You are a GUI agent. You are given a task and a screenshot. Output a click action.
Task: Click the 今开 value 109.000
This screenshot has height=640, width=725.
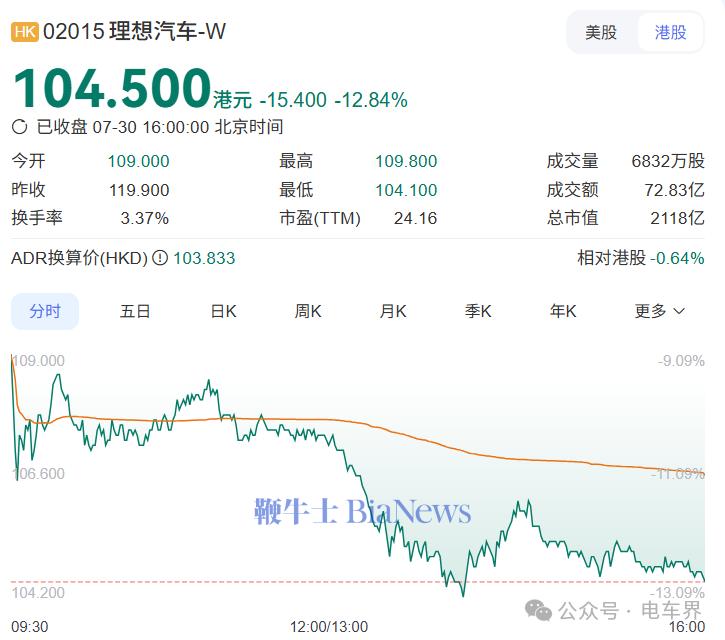click(139, 161)
